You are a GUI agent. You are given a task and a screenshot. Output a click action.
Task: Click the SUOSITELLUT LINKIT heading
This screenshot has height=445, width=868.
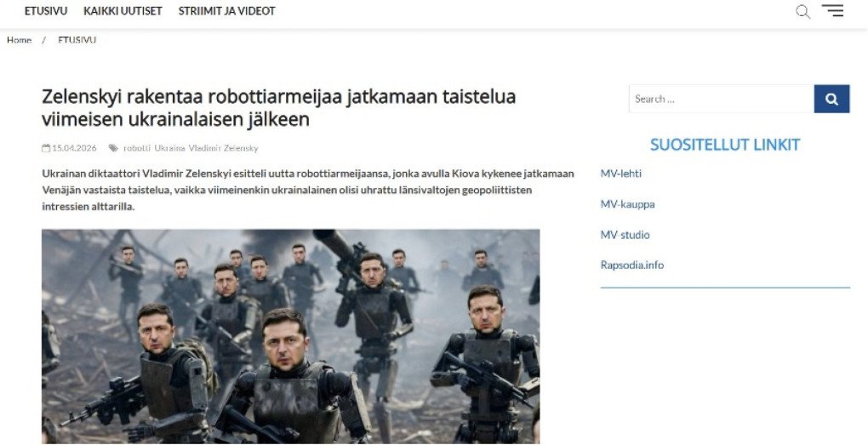[725, 145]
